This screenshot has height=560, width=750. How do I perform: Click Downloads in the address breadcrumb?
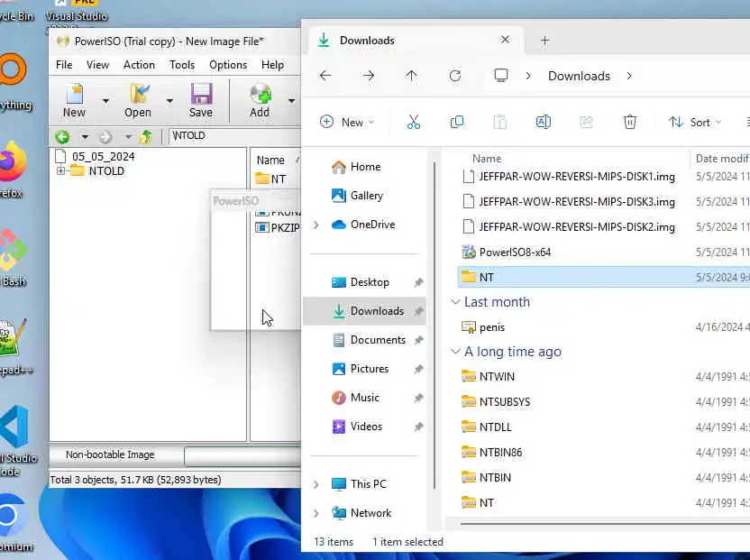[579, 76]
